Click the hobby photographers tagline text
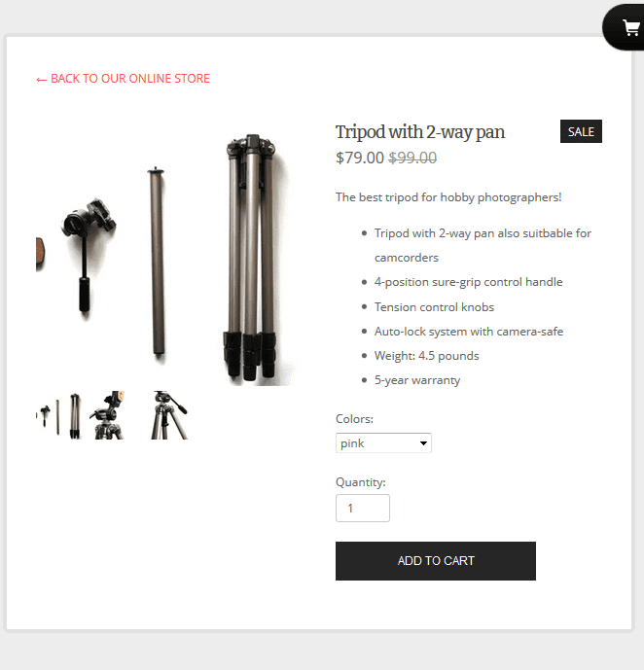 (448, 197)
